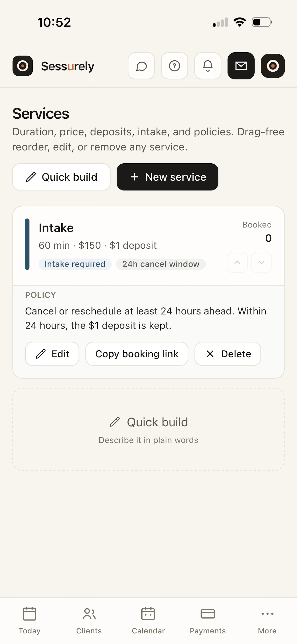Copy booking link for Intake
Viewport: 297px width, 644px height.
pos(137,354)
